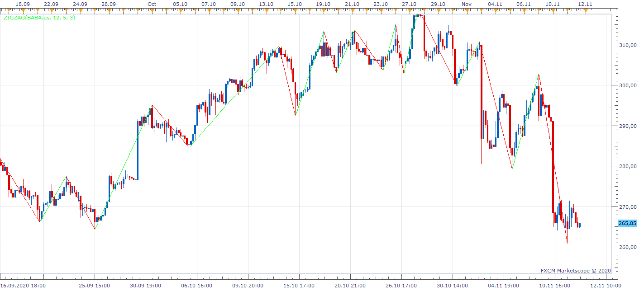Click the 28.09 date on top axis
This screenshot has width=644, height=291.
coord(109,4)
